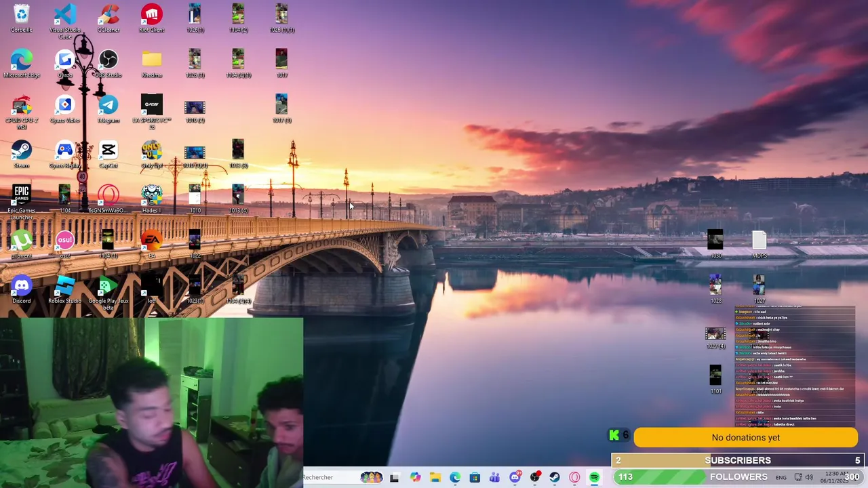The image size is (868, 488).
Task: Launch CapCut desktop shortcut
Action: click(108, 155)
